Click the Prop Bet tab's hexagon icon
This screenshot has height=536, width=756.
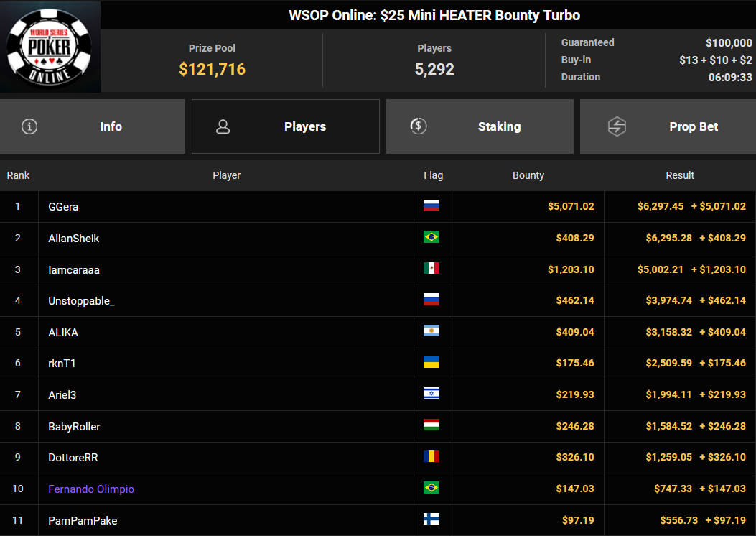point(617,126)
